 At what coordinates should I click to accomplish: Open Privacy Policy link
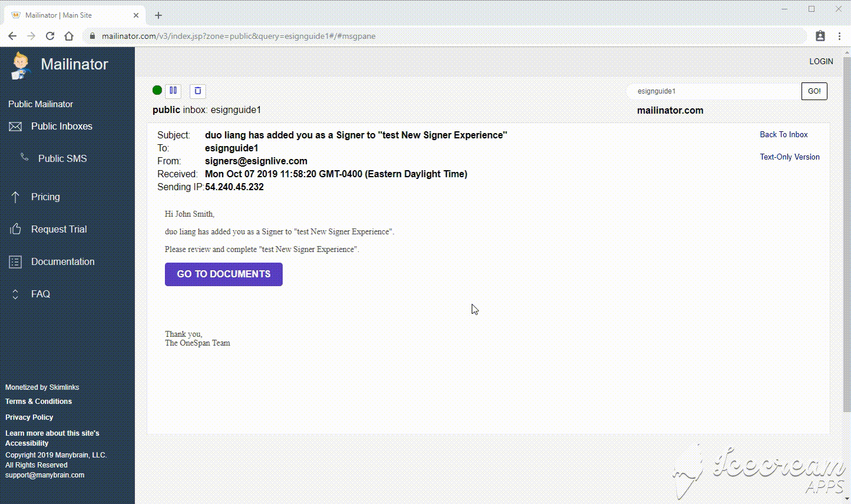tap(29, 417)
